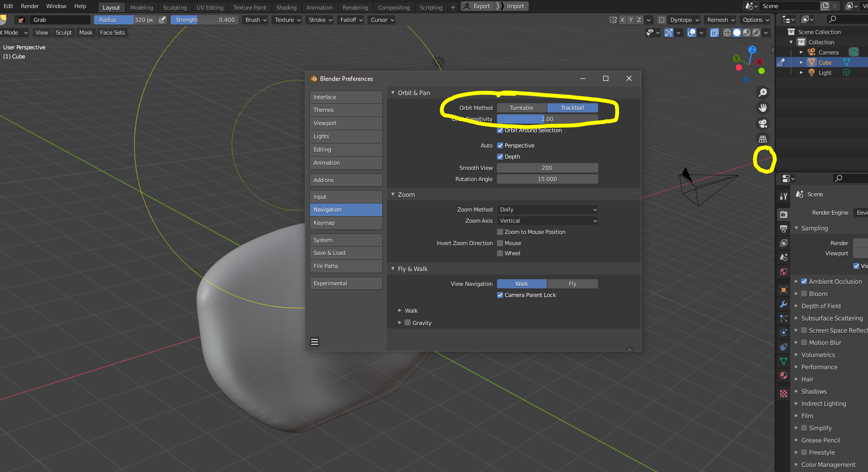
Task: Open the Zoom Method dropdown
Action: point(547,210)
